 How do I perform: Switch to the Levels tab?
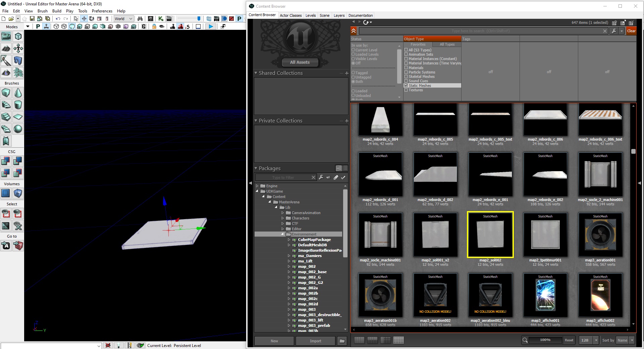[x=311, y=15]
